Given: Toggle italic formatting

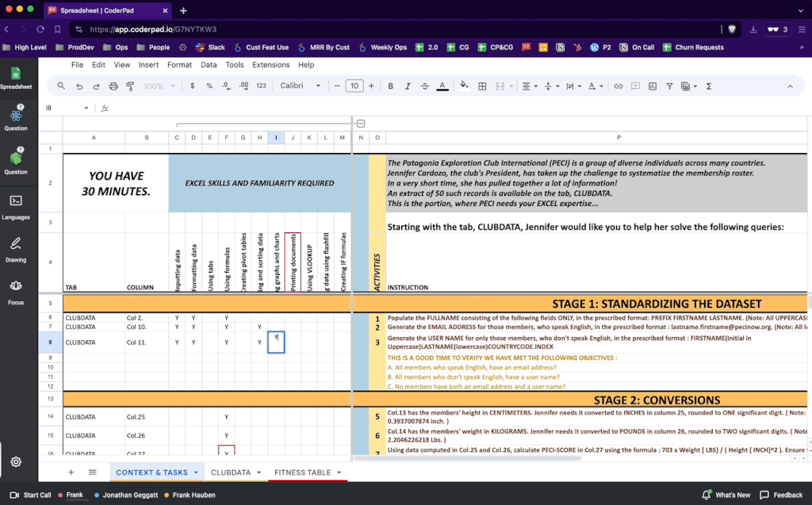Looking at the screenshot, I should click(x=408, y=86).
